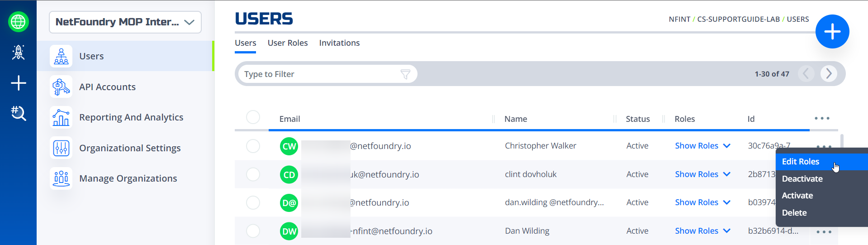868x245 pixels.
Task: Switch to the User Roles tab
Action: 288,43
